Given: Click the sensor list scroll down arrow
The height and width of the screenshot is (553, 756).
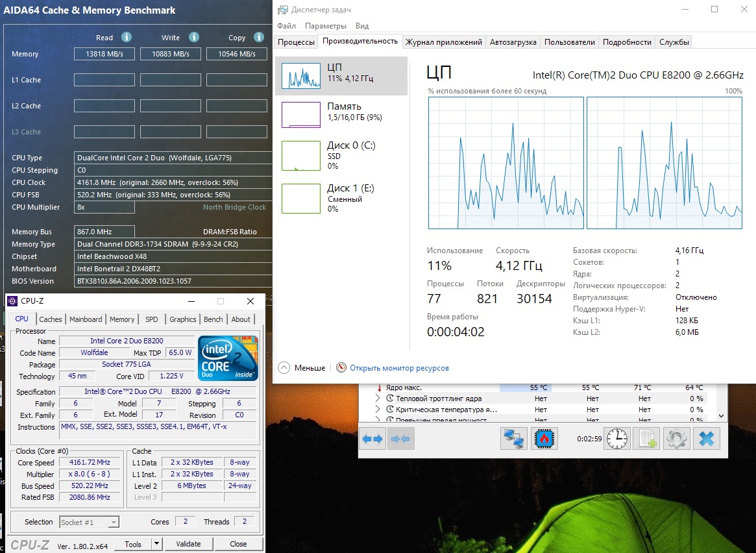Looking at the screenshot, I should 722,415.
